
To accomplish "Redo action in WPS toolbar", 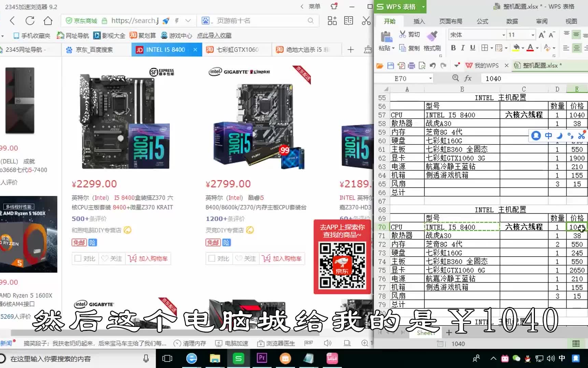I will (443, 65).
